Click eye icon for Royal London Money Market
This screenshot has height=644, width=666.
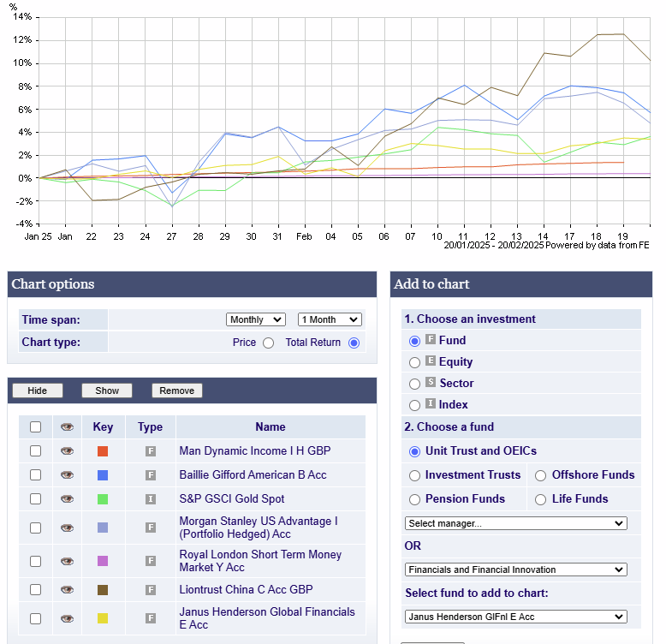67,561
